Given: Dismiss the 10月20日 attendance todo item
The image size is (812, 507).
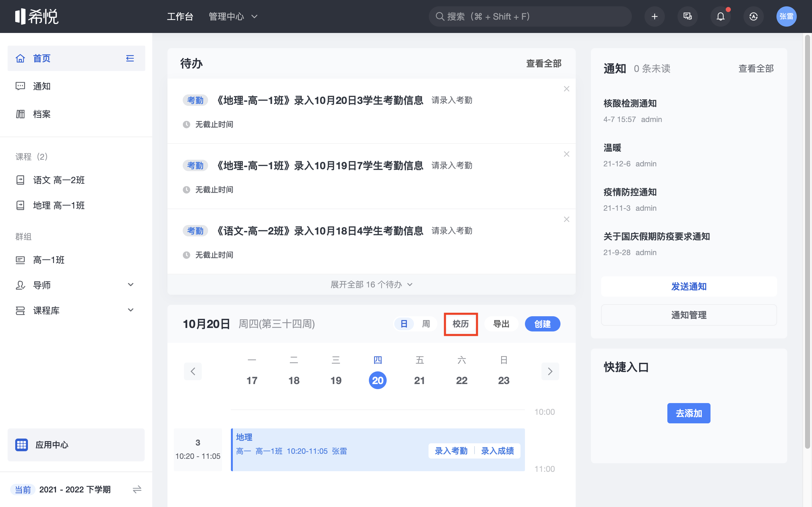Looking at the screenshot, I should [566, 89].
